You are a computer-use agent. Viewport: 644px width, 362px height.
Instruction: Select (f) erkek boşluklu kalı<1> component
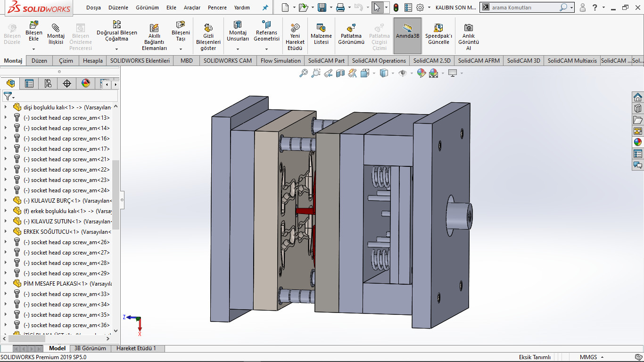[x=67, y=211]
